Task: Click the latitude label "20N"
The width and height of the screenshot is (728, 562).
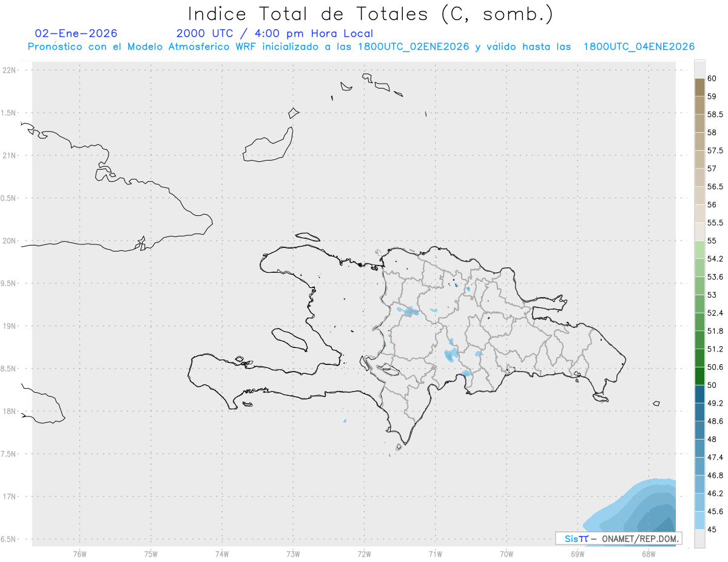Action: point(10,241)
